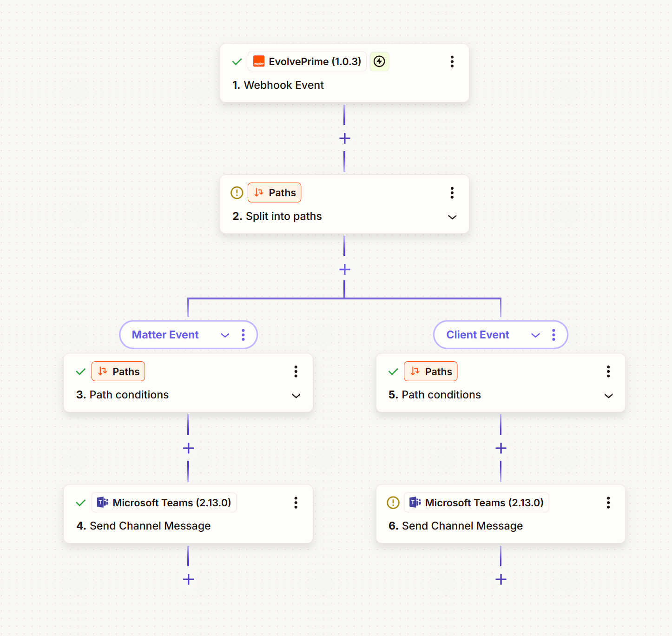The image size is (672, 636).
Task: Click the lightning bolt trigger icon
Action: coord(379,62)
